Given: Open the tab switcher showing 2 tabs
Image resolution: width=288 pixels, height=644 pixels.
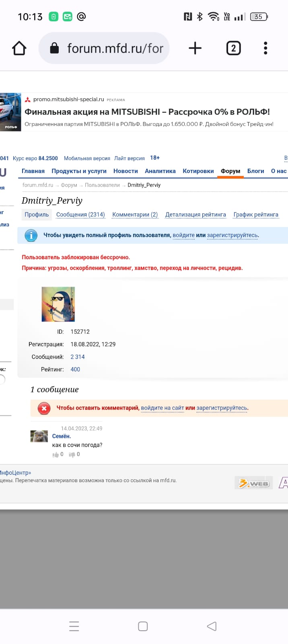Looking at the screenshot, I should 233,48.
